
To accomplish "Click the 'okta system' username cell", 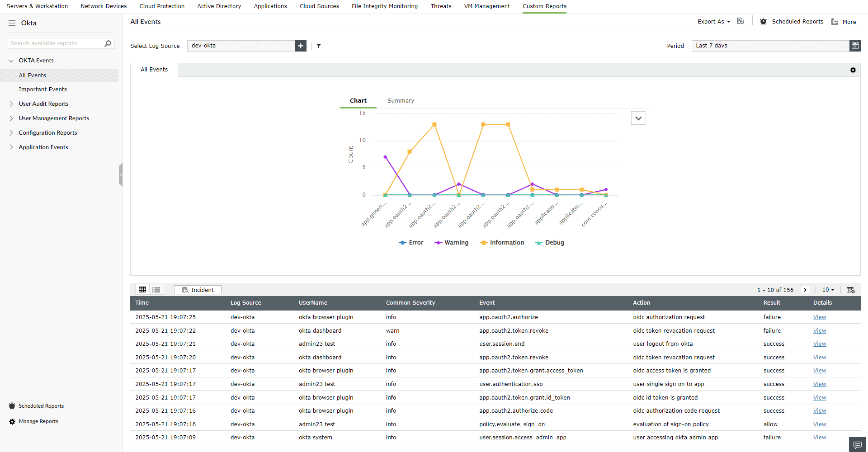I will coord(315,438).
